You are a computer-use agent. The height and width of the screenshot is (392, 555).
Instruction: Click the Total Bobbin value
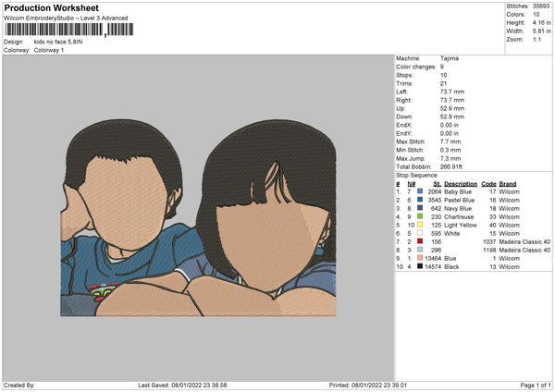[x=451, y=166]
